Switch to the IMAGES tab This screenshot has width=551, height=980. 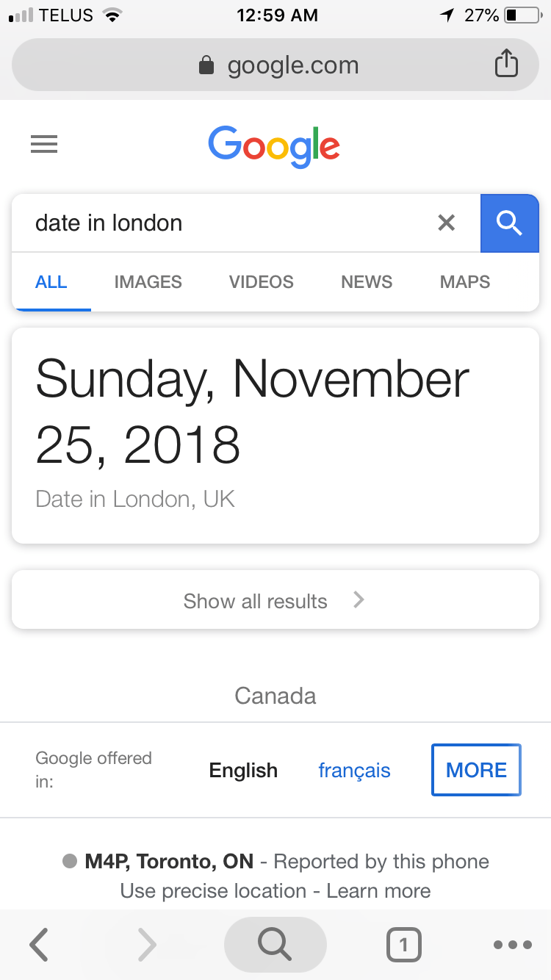148,281
